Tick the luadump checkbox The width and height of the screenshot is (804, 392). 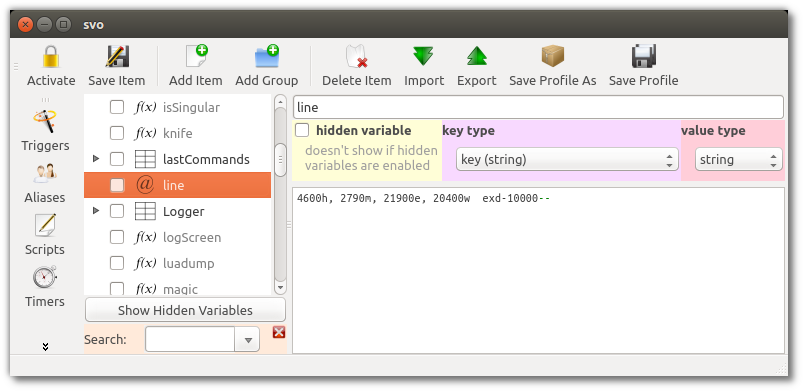(x=117, y=263)
